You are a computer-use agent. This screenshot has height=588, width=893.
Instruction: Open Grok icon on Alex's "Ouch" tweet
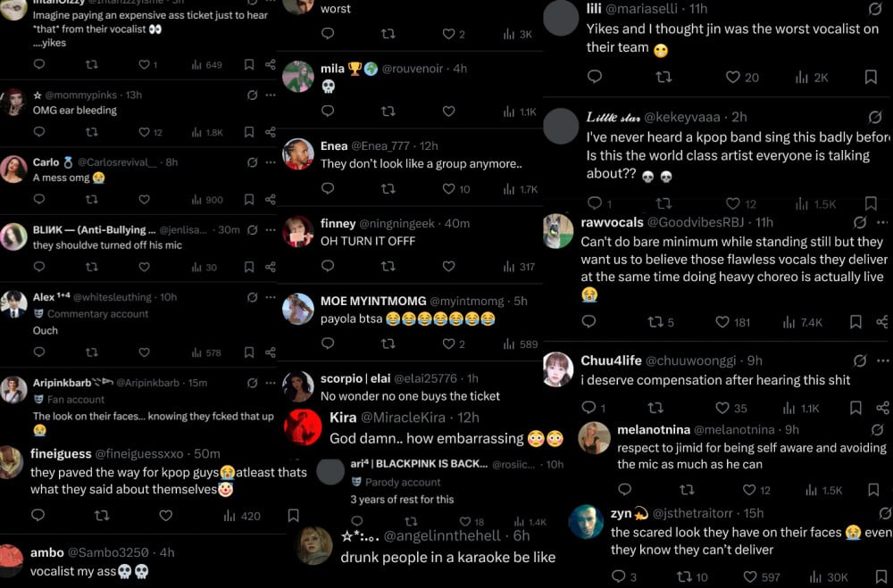point(253,297)
